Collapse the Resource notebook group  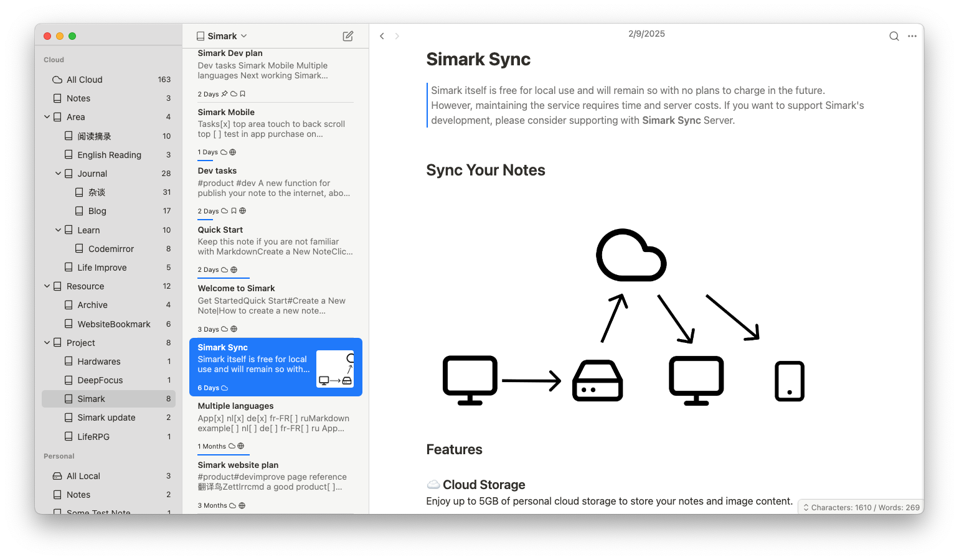pos(47,286)
